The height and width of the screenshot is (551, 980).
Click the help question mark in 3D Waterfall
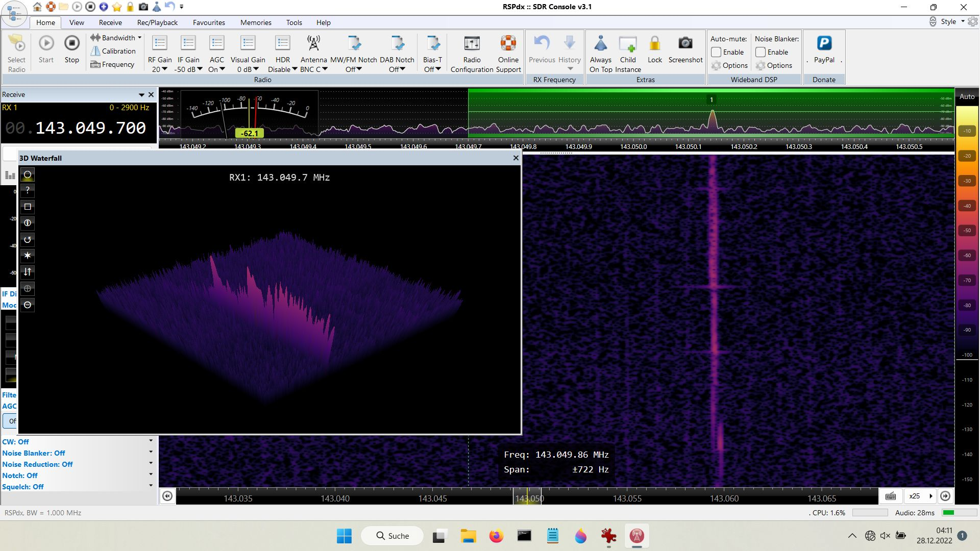click(28, 190)
